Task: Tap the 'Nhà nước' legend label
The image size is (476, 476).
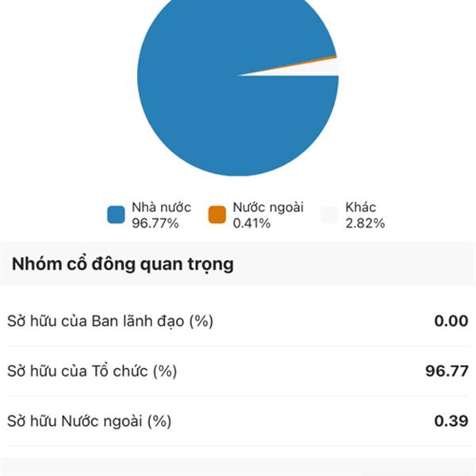Action: (161, 208)
